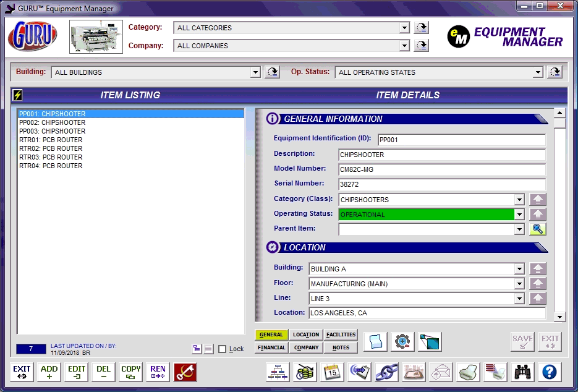The image size is (578, 392).
Task: Click the up-arrow button next to Line
Action: pyautogui.click(x=538, y=299)
